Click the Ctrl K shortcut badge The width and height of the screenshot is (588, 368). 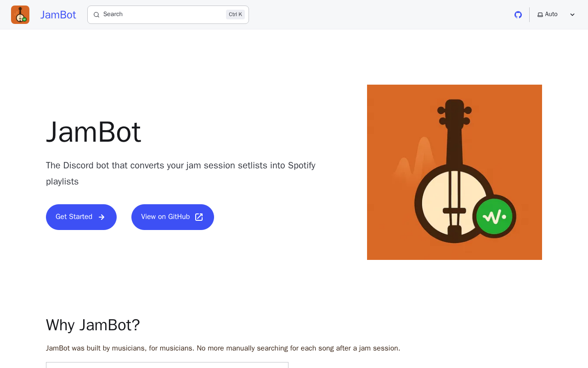(235, 15)
